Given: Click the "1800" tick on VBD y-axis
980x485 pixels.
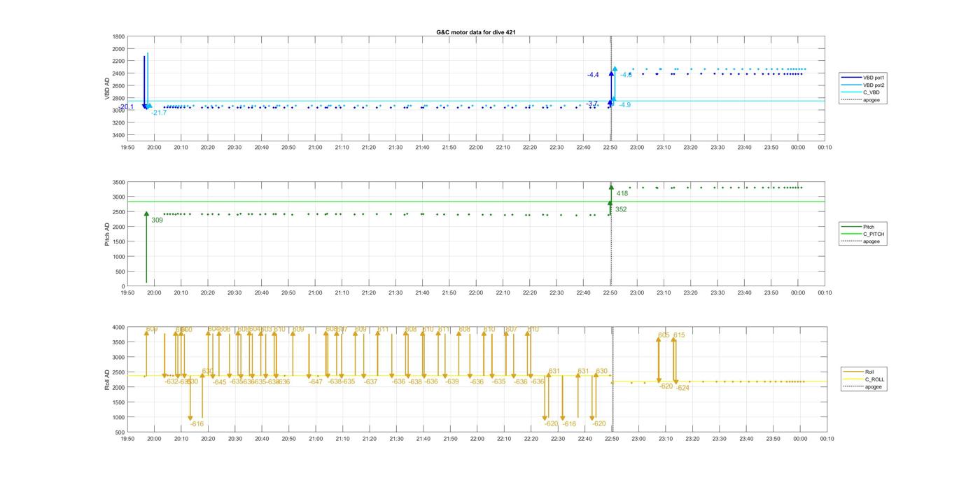Looking at the screenshot, I should click(x=118, y=36).
